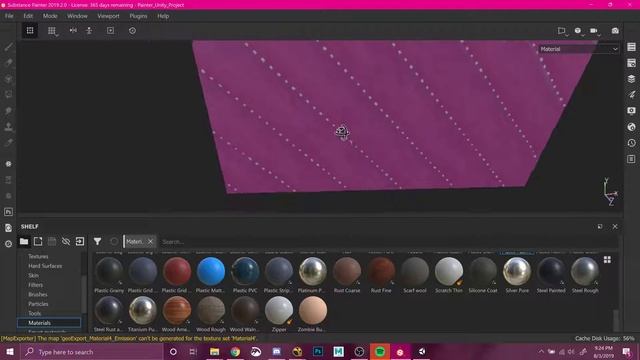Open the History panel clock icon
This screenshot has height=360, width=640.
631,143
